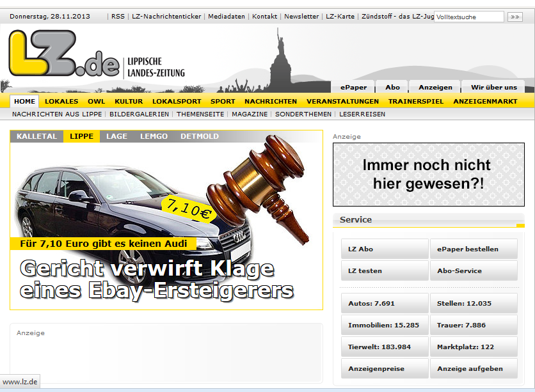The image size is (535, 392).
Task: Go to Mediadaten page
Action: point(227,17)
